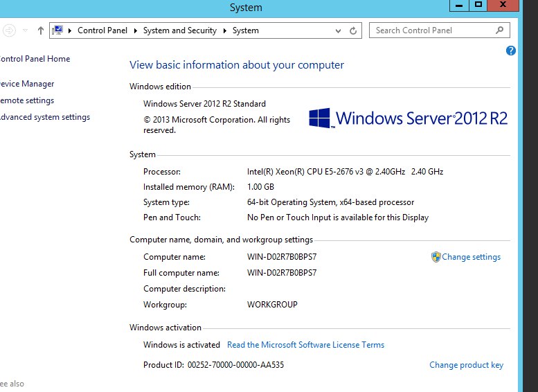Click the WORKGROUP value
The image size is (538, 392).
tap(272, 305)
